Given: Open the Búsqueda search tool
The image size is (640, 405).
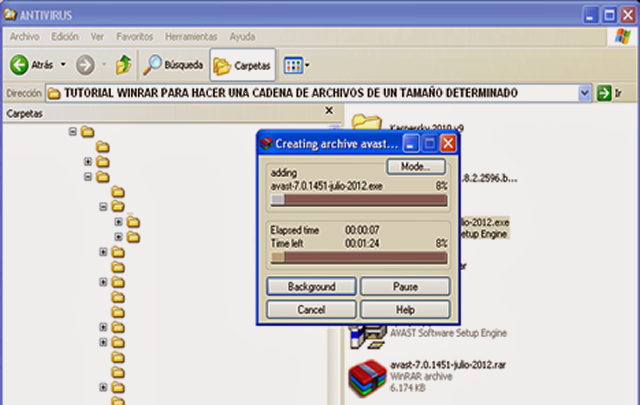Looking at the screenshot, I should [x=173, y=65].
